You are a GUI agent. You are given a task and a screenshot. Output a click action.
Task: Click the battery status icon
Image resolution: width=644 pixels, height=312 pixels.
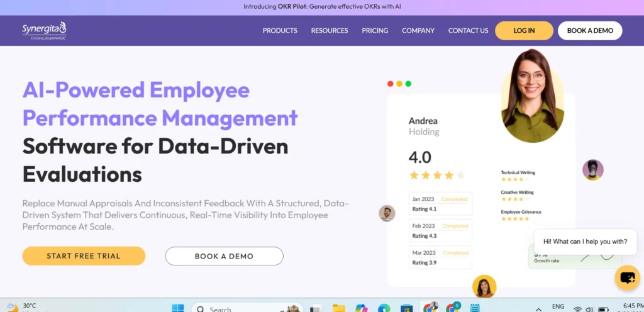603,309
